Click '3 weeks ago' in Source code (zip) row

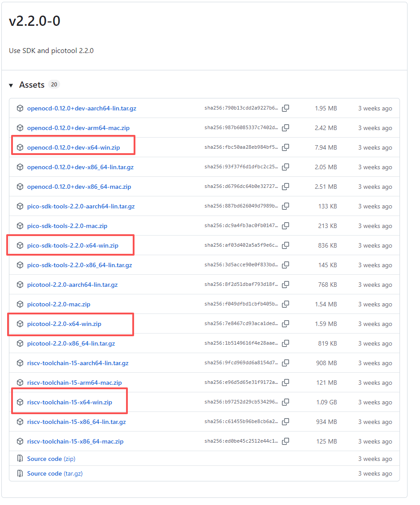[375, 459]
